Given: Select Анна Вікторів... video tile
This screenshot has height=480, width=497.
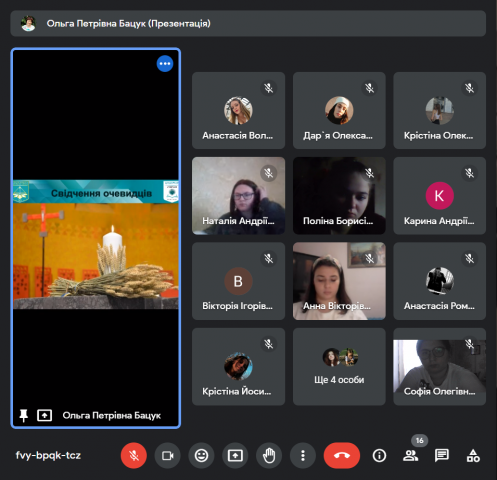Looking at the screenshot, I should tap(339, 281).
